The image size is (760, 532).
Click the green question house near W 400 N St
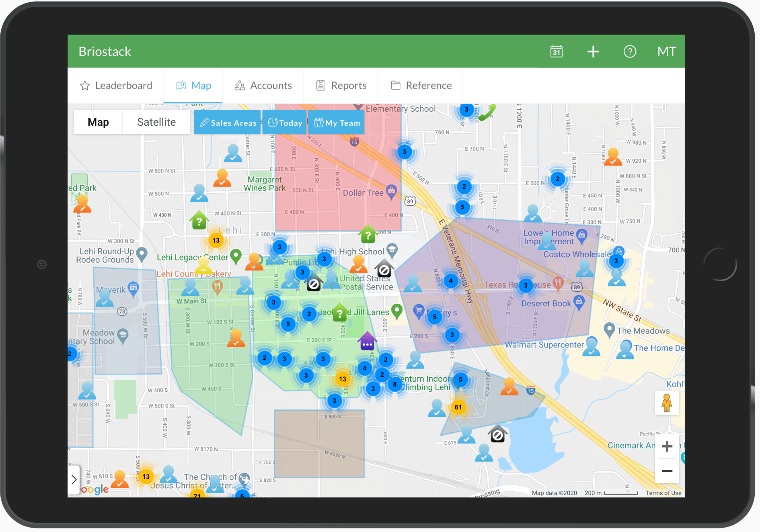[x=199, y=219]
